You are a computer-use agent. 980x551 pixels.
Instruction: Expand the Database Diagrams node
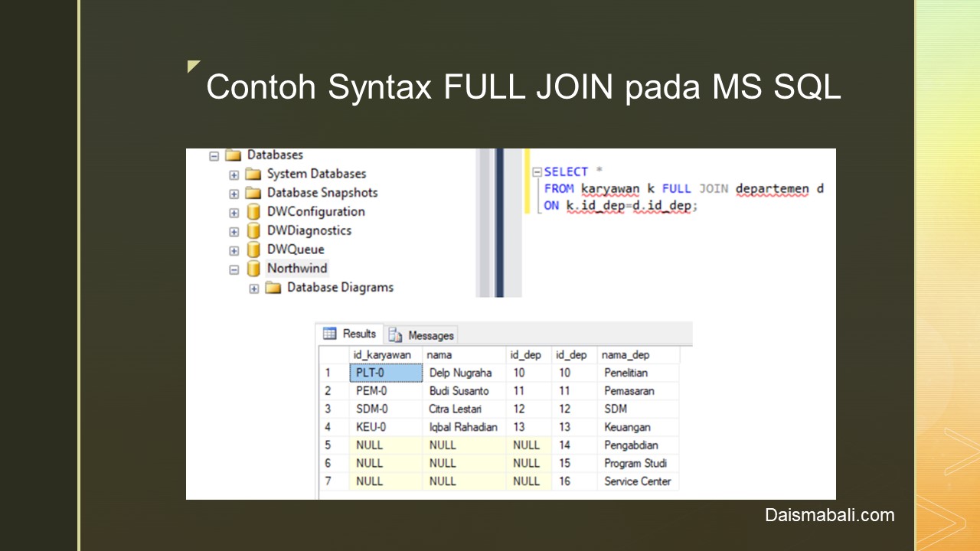254,289
